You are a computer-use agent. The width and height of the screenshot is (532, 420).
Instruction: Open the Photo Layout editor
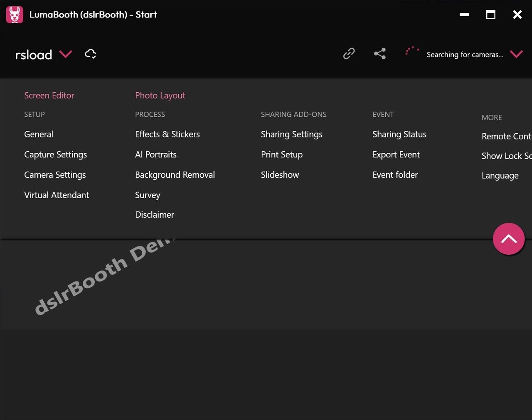[160, 96]
